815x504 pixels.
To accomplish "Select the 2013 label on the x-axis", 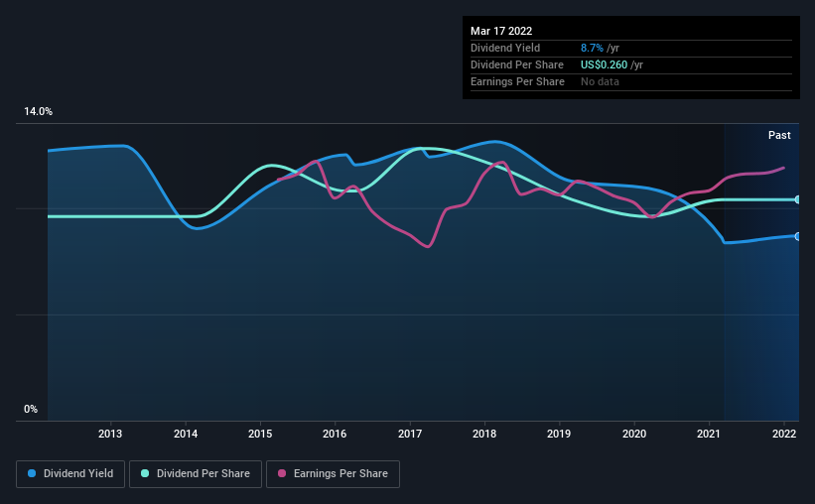I will pos(110,434).
